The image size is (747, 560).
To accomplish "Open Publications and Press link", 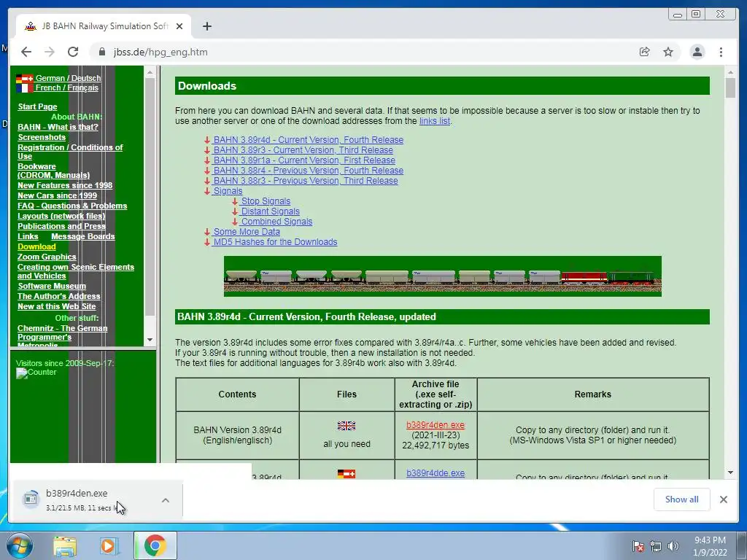I will tap(61, 226).
